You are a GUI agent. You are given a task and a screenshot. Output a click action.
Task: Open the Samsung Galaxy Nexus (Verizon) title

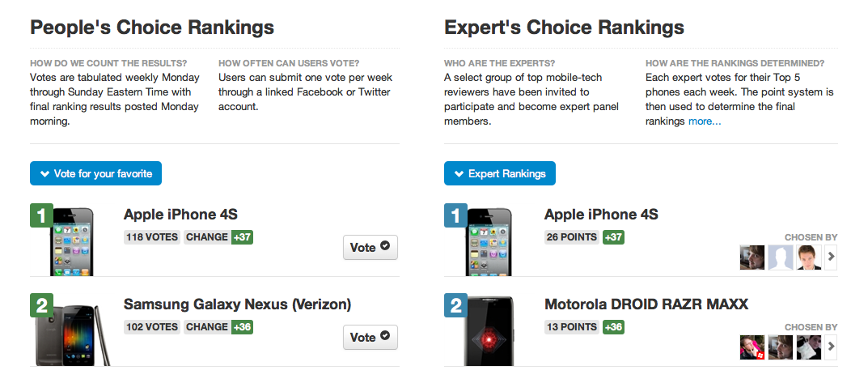[237, 304]
